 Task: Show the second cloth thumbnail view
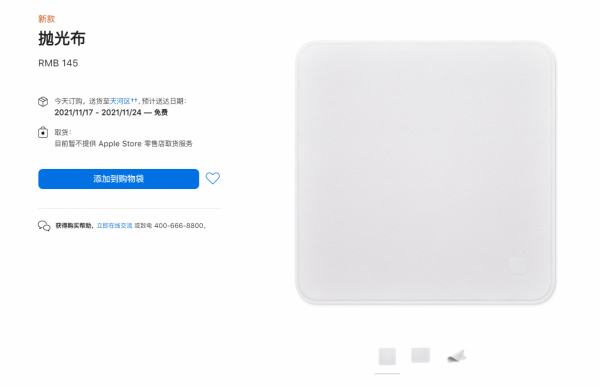tap(421, 355)
